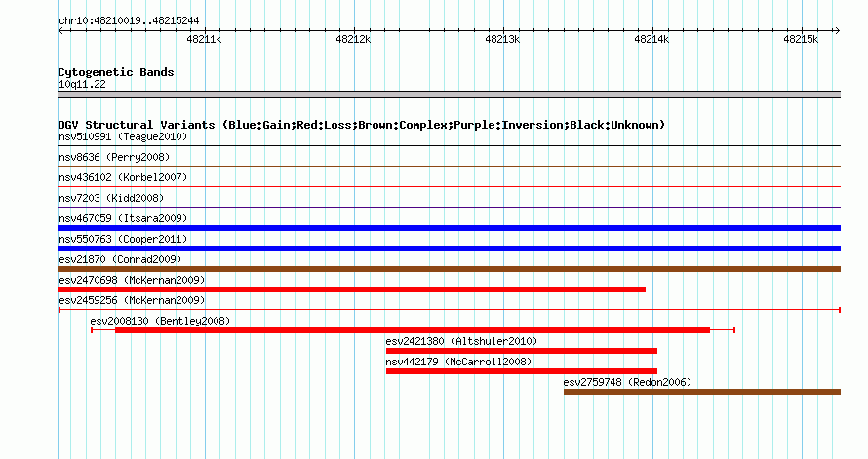Click the thin red line of nsv436102
This screenshot has height=459, width=868.
tap(449, 187)
